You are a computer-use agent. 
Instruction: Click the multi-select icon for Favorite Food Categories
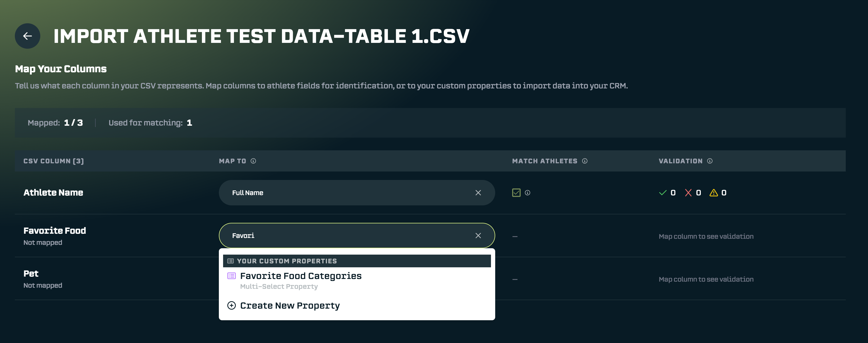(x=232, y=276)
